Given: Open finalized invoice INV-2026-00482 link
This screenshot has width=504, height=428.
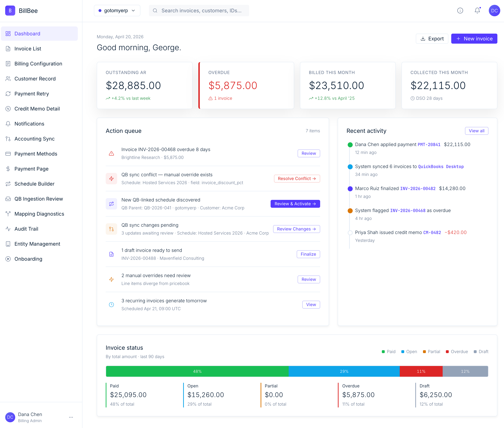Looking at the screenshot, I should [418, 188].
